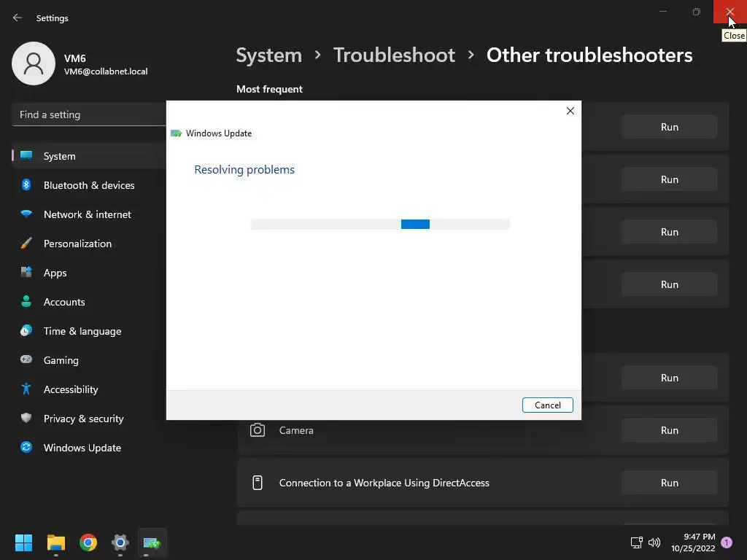Viewport: 747px width, 560px height.
Task: Click the VM6 user avatar picture
Action: 34,63
